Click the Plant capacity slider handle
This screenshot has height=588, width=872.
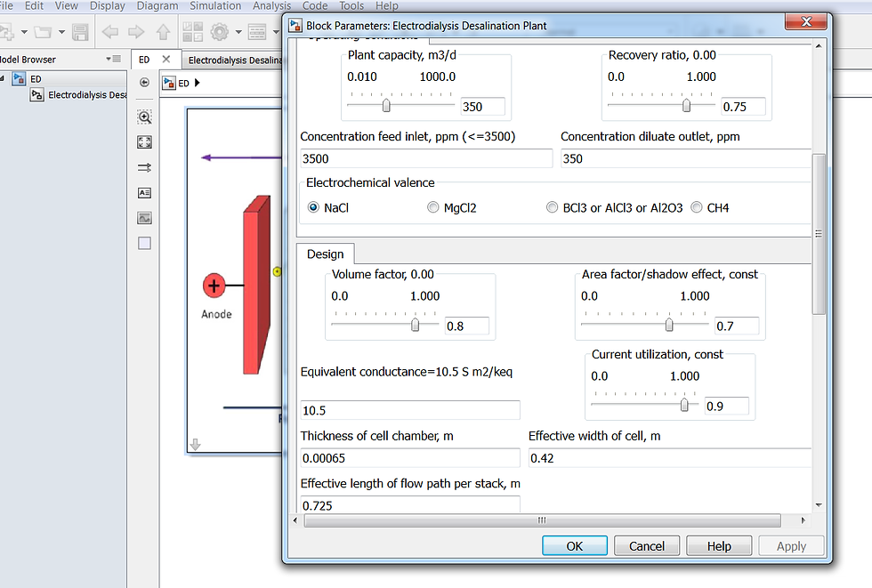tap(386, 105)
